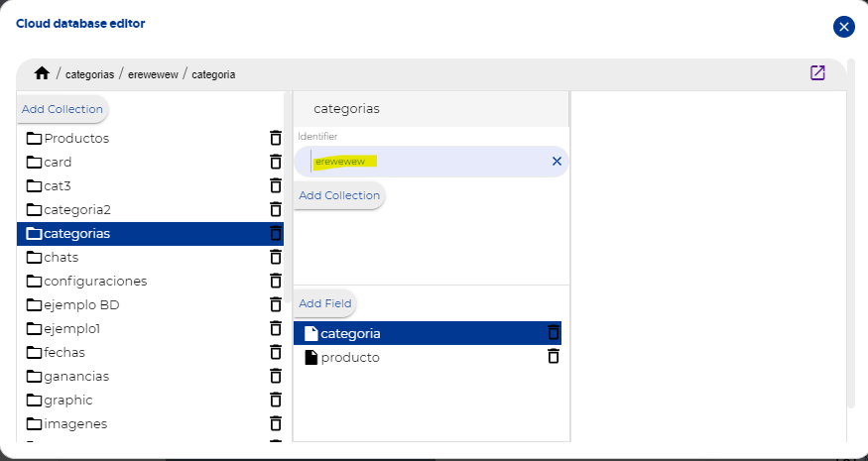Open the fechas collection folder

150,353
